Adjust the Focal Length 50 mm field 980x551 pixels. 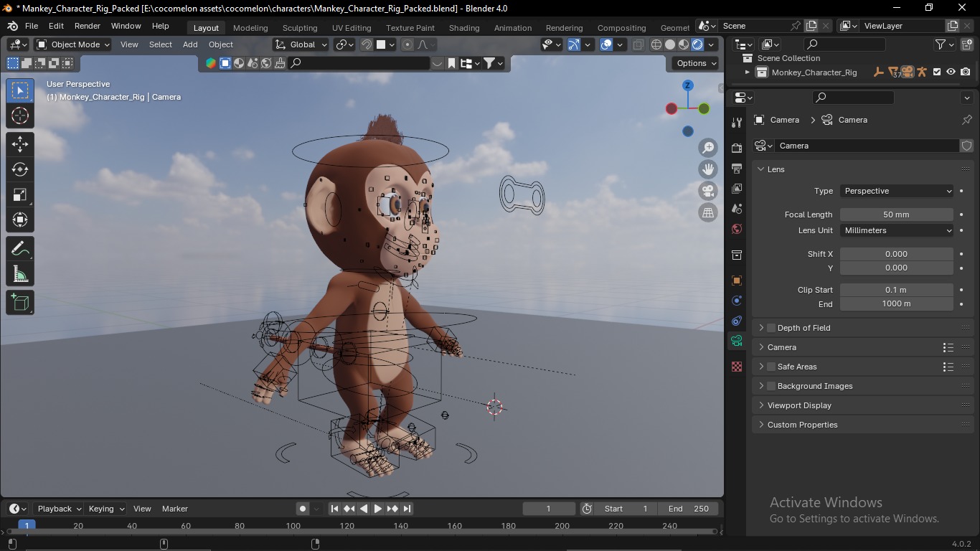[x=897, y=215]
